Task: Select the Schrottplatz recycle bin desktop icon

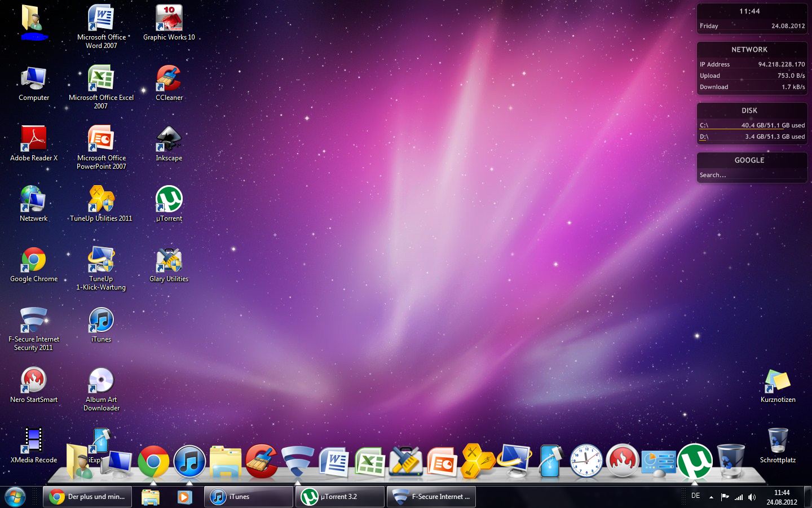Action: pyautogui.click(x=778, y=446)
